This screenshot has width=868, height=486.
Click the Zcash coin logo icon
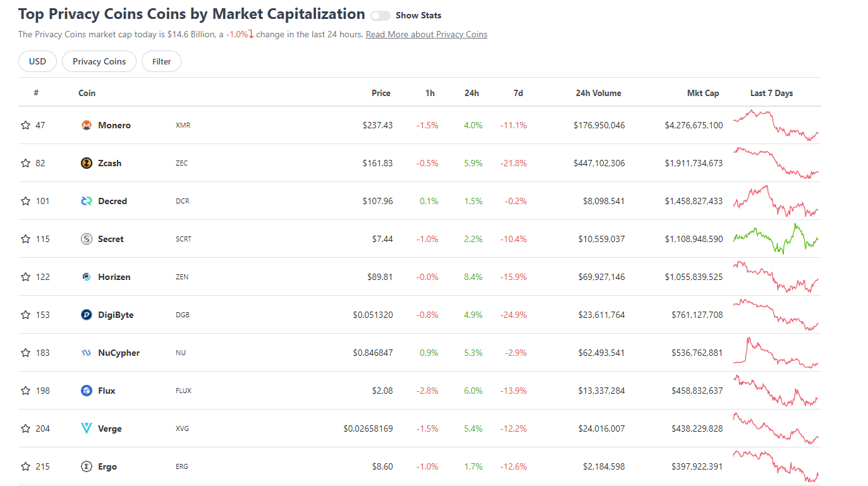(87, 163)
